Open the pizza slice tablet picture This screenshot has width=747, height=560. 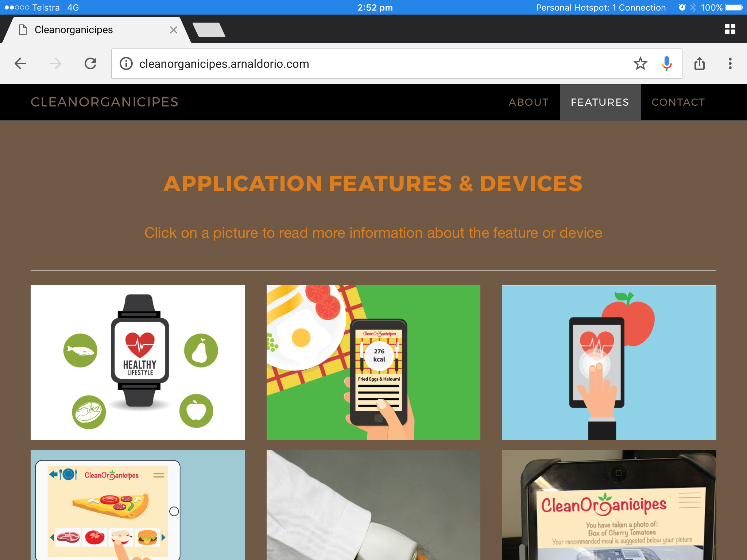coord(138,505)
